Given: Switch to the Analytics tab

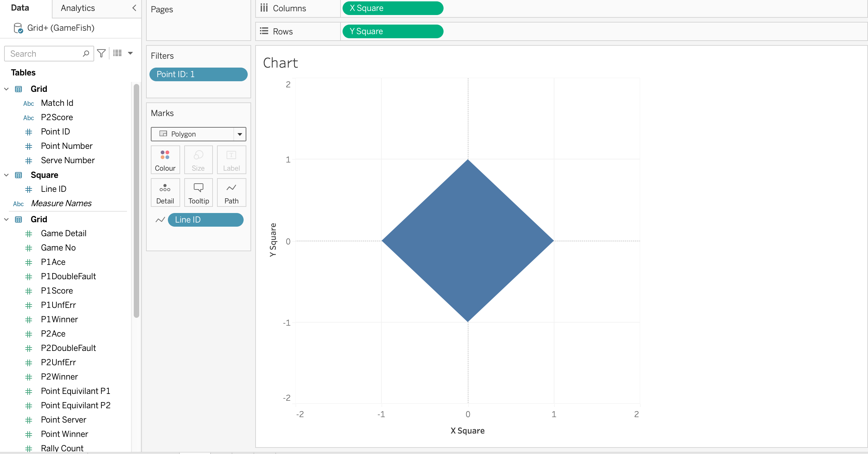Looking at the screenshot, I should [x=78, y=8].
